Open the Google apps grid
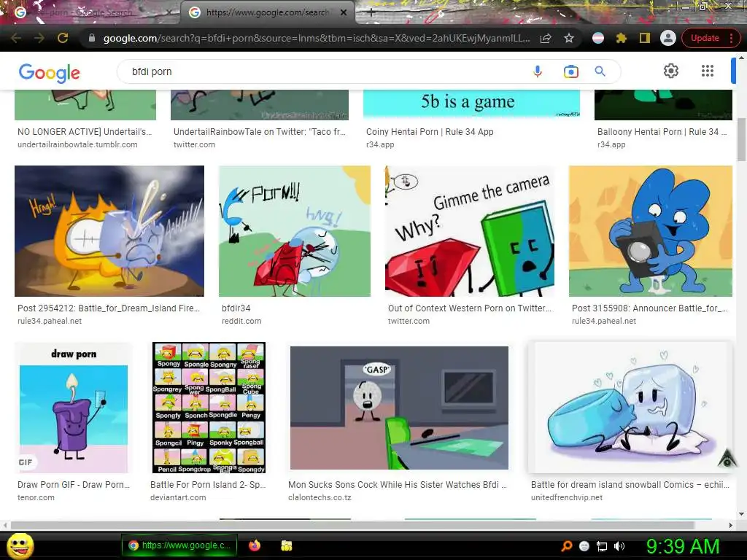 (x=708, y=71)
